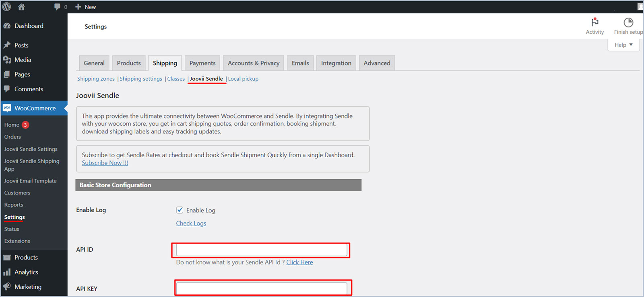Click into the API ID field
This screenshot has height=297, width=644.
pyautogui.click(x=261, y=250)
